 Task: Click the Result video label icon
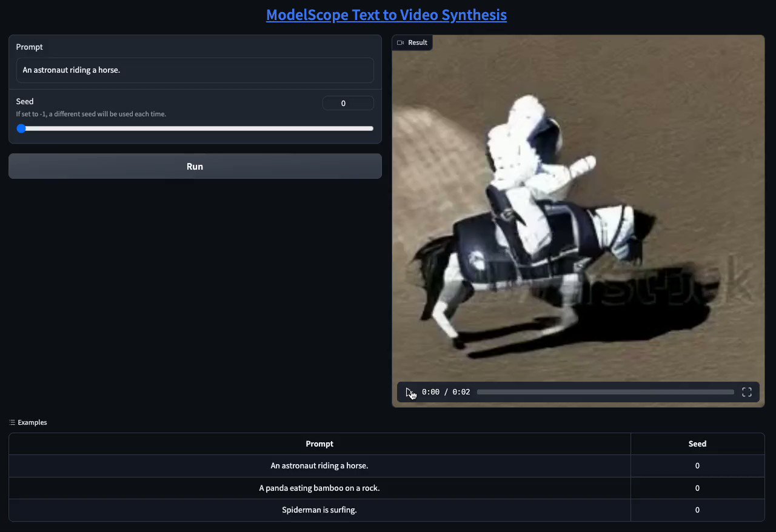coord(400,42)
